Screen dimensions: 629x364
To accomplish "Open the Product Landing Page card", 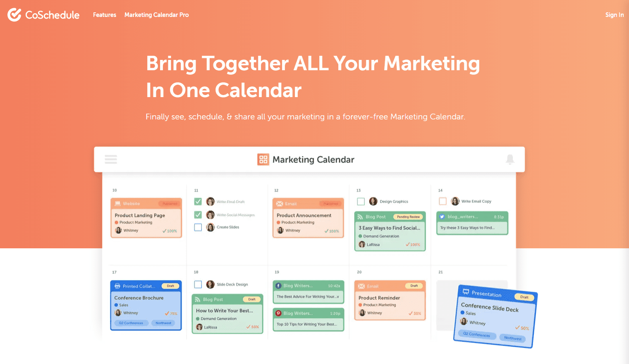I will (x=146, y=218).
